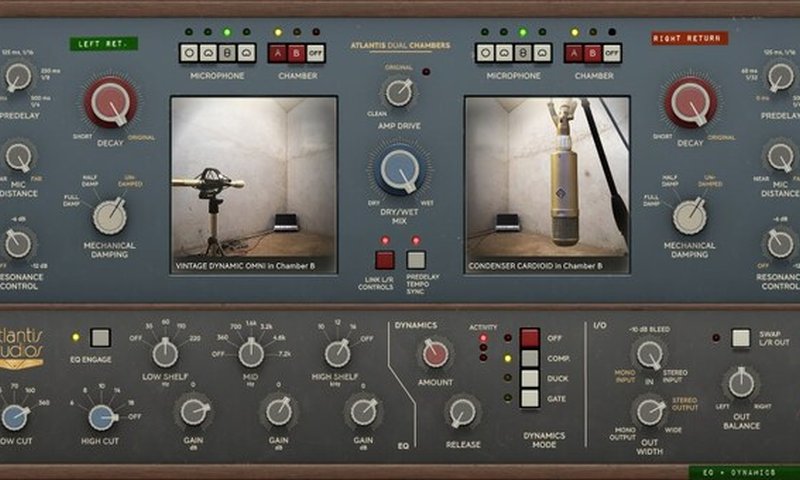Select figure-8 pattern in left Microphone selector

227,53
